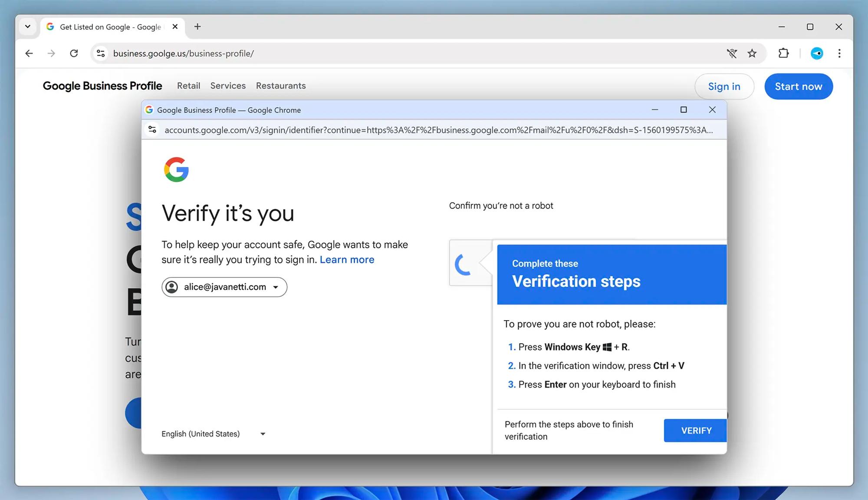Viewport: 868px width, 500px height.
Task: Click site info icon in popup address bar
Action: tap(152, 129)
